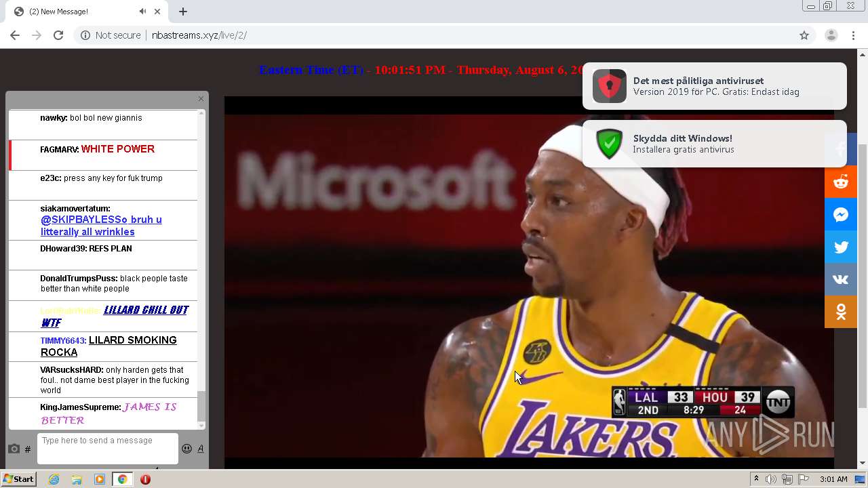Share the stream on Odnoklassniki

pyautogui.click(x=841, y=312)
